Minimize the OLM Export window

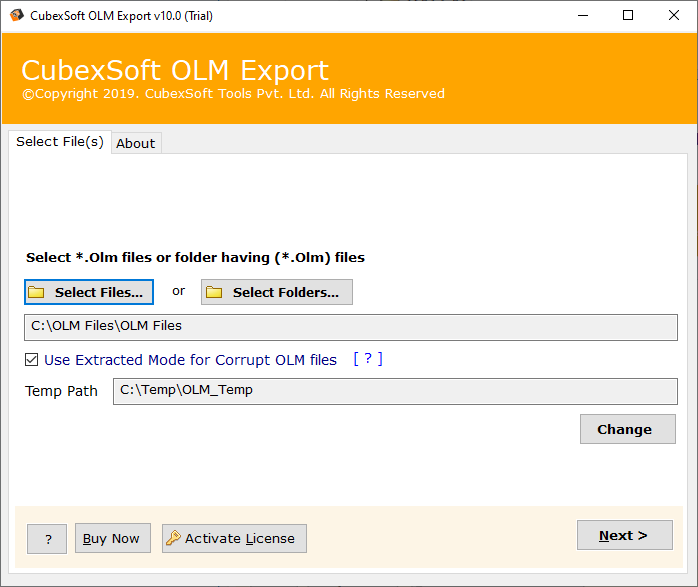point(581,15)
